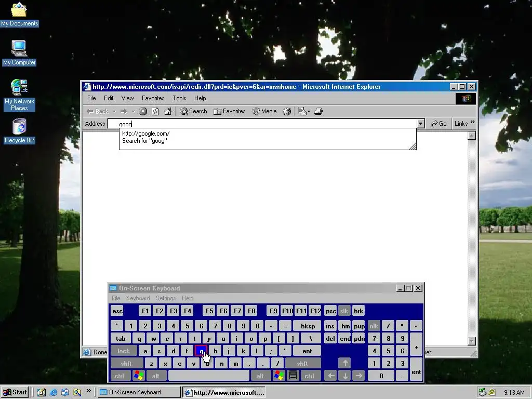Expand the Forward history dropdown arrow
Viewport: 532px width, 399px height.
pos(134,111)
